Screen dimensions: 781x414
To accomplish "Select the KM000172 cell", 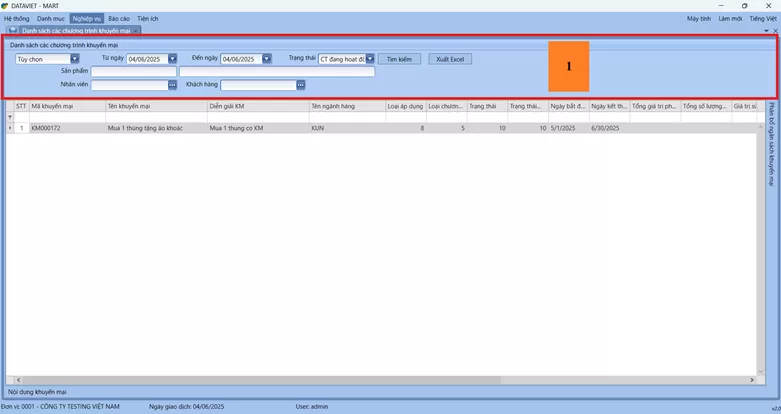I will click(67, 128).
